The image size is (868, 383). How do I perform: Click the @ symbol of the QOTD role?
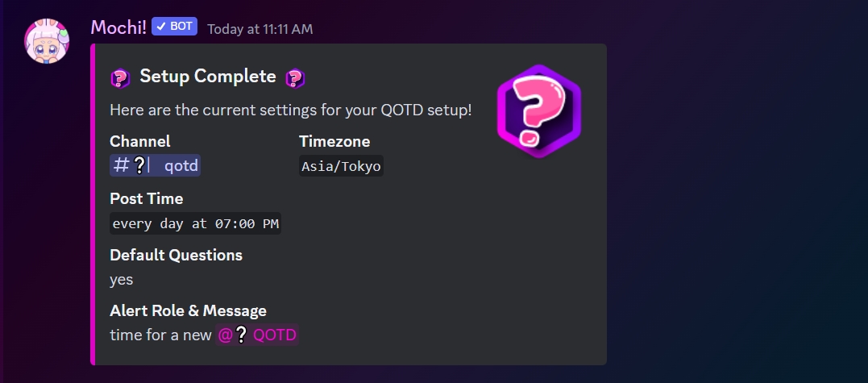coord(225,335)
